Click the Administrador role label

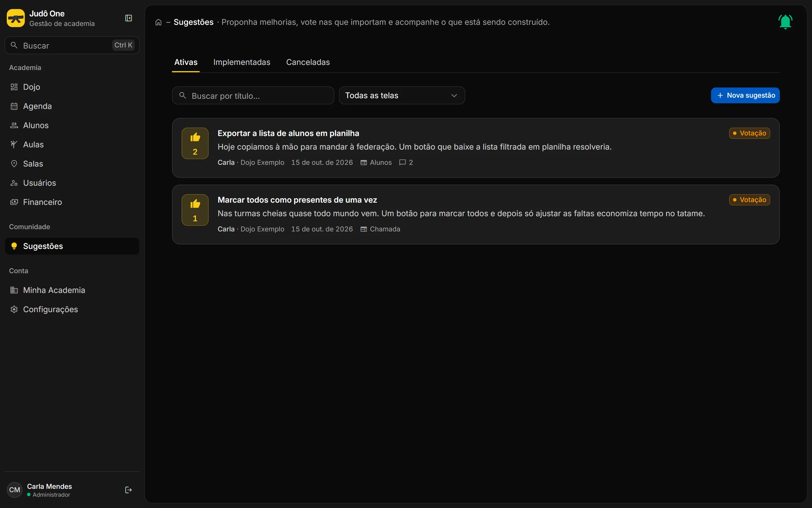pos(51,494)
